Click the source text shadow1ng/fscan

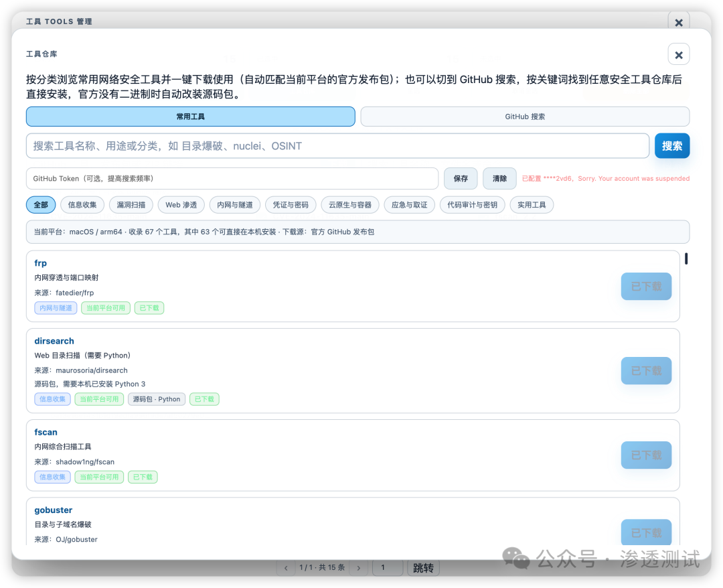pos(85,461)
